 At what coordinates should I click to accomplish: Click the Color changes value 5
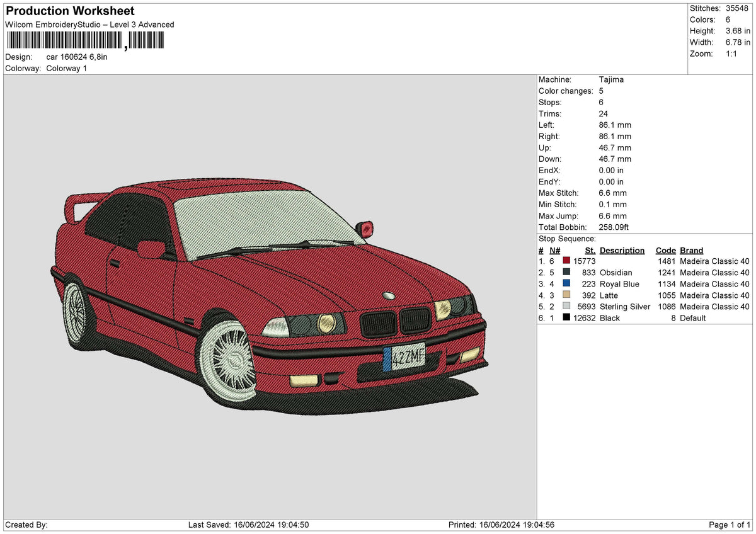(x=602, y=91)
